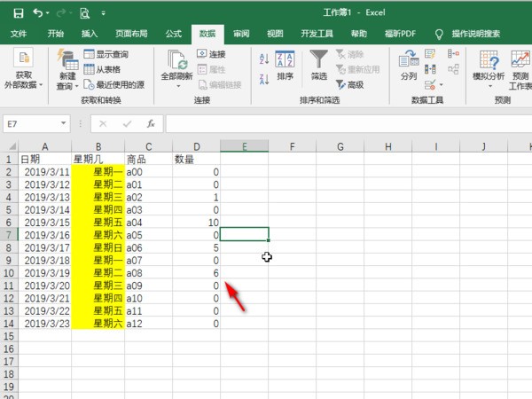Screen dimensions: 532x399
Task: Click 重新应用 filter button
Action: pyautogui.click(x=358, y=69)
